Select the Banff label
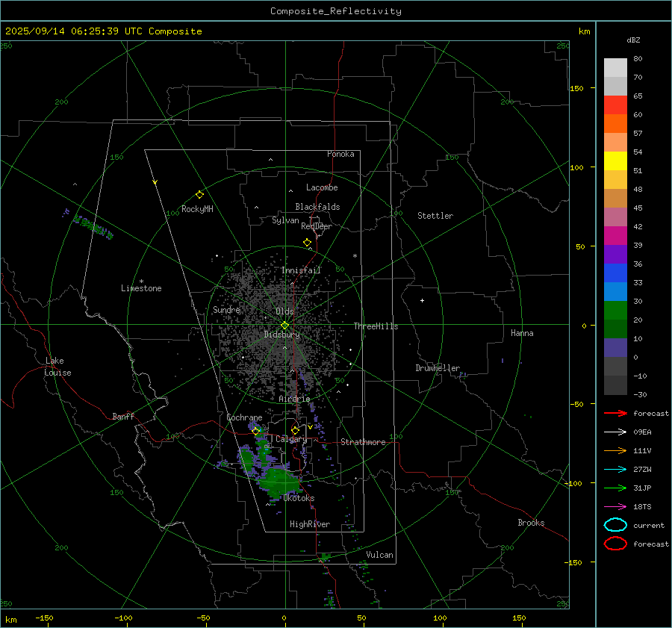 click(x=123, y=417)
